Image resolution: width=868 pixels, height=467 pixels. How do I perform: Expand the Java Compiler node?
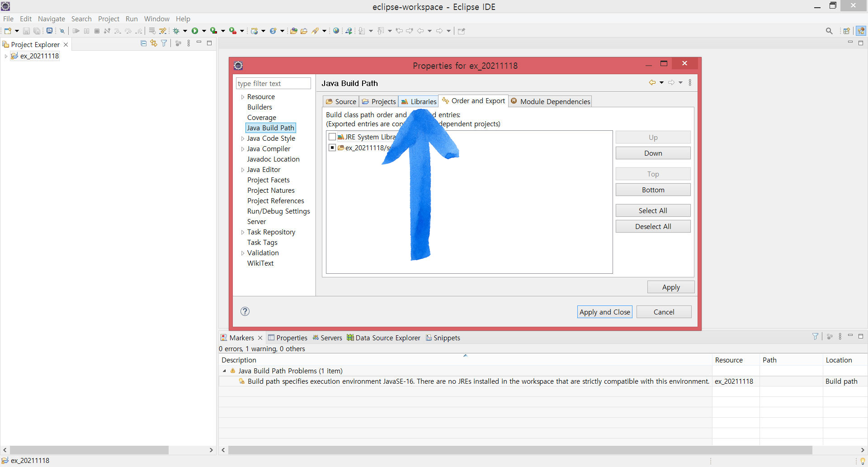(242, 149)
